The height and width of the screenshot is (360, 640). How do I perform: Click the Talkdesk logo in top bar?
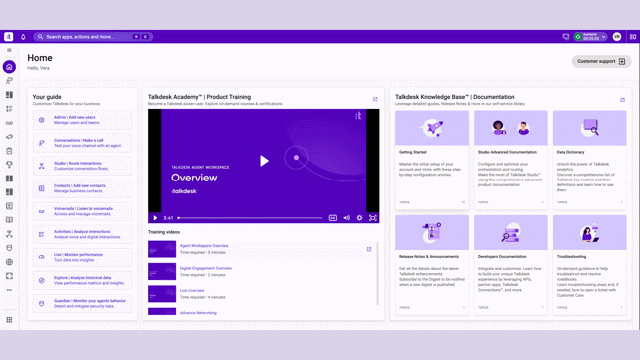click(x=9, y=37)
